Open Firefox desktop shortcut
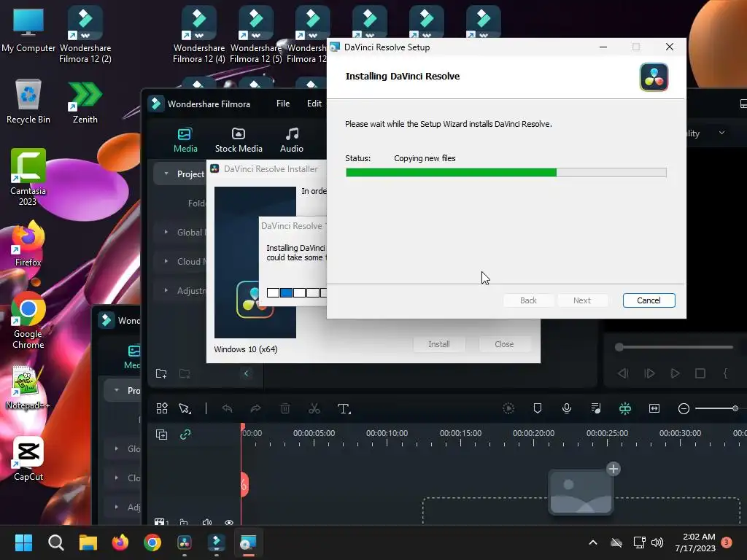 point(28,243)
